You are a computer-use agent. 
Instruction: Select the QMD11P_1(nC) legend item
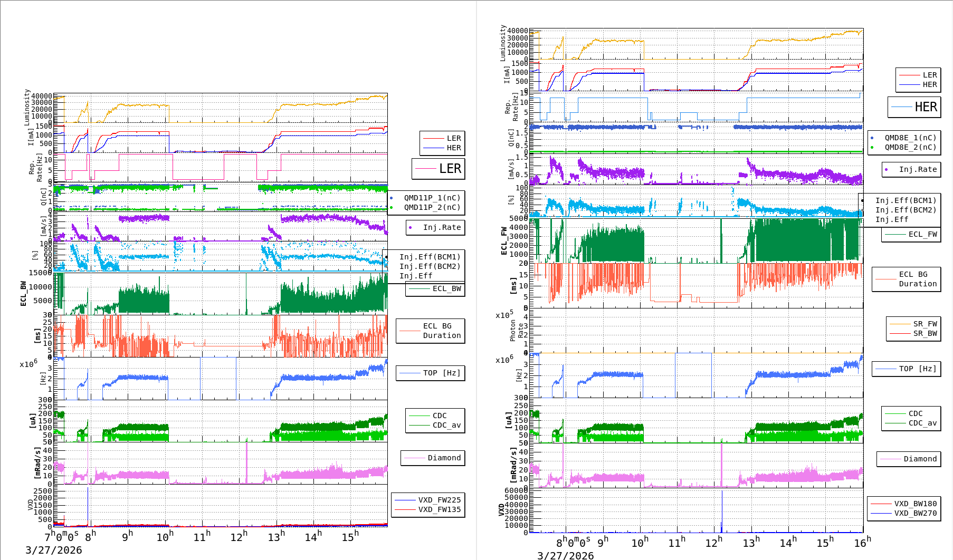coord(432,198)
